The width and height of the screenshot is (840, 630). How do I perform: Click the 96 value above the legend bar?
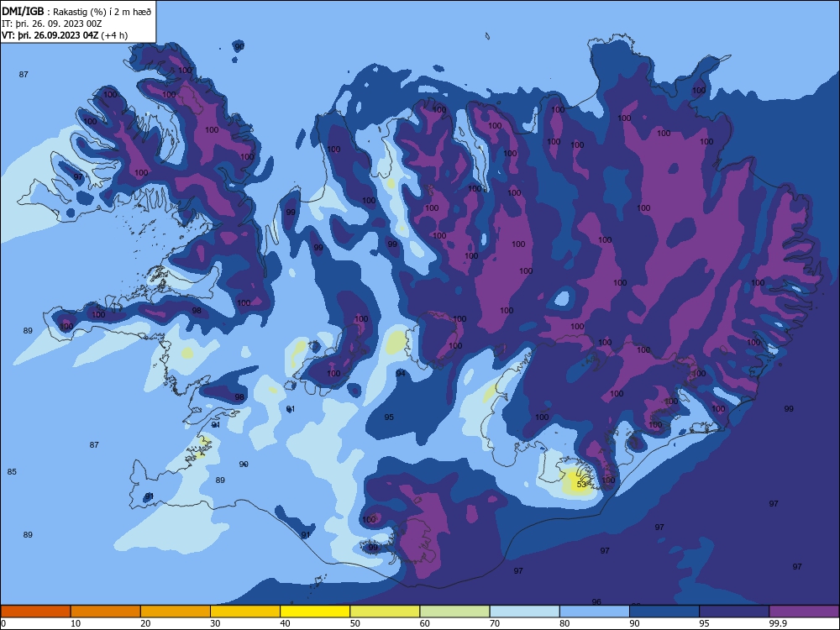596,602
